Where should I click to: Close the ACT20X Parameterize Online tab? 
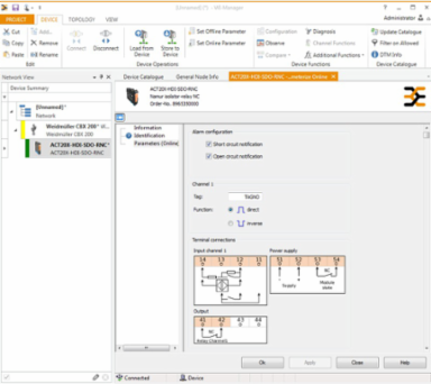point(333,77)
